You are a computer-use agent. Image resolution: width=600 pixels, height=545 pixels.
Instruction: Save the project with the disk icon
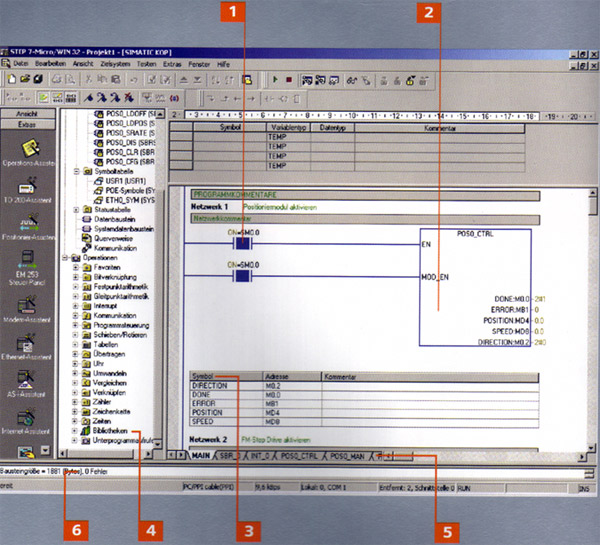[x=38, y=80]
